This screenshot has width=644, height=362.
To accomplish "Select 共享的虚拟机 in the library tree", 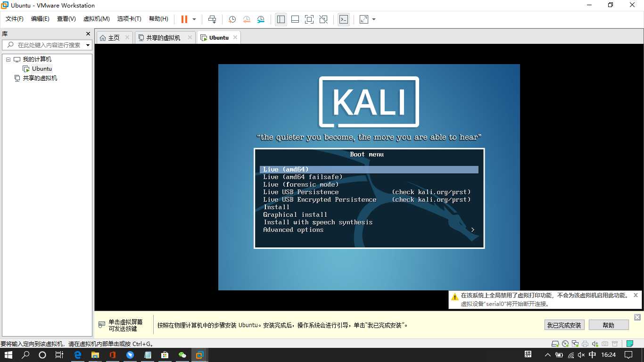I will click(40, 78).
